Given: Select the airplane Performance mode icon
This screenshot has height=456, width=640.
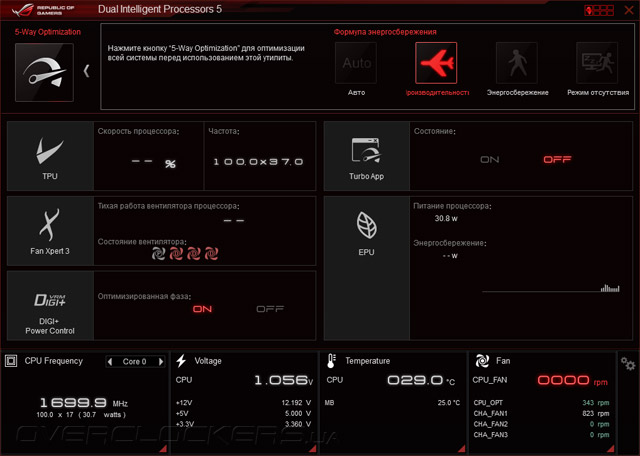Looking at the screenshot, I should point(436,63).
